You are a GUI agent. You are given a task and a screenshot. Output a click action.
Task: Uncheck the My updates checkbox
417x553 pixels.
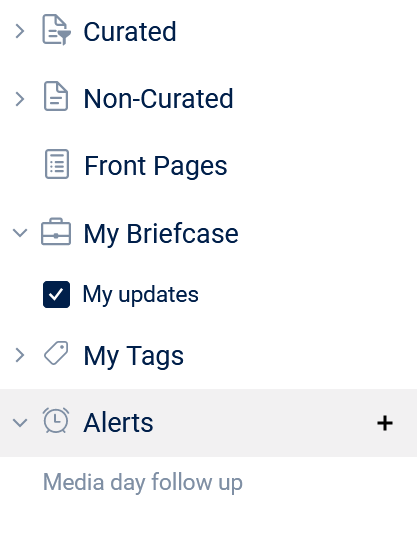56,294
